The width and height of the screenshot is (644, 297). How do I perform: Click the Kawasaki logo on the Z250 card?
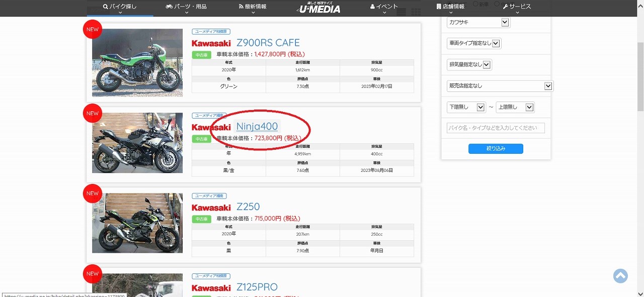coord(211,208)
